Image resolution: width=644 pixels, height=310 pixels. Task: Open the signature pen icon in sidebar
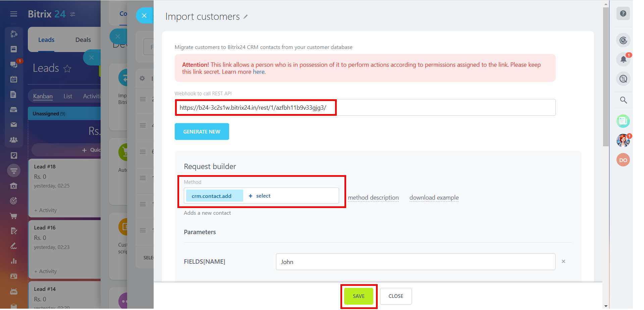(x=14, y=246)
